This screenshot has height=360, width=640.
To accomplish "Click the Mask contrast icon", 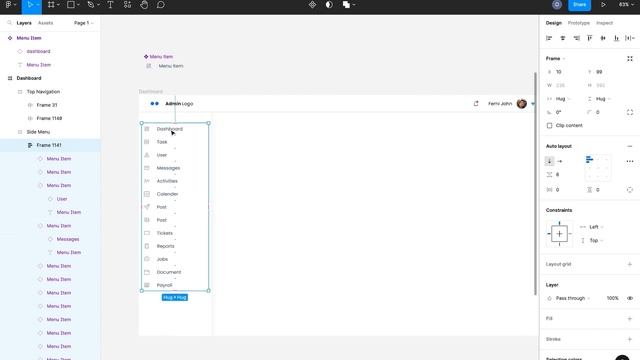I will tap(329, 5).
